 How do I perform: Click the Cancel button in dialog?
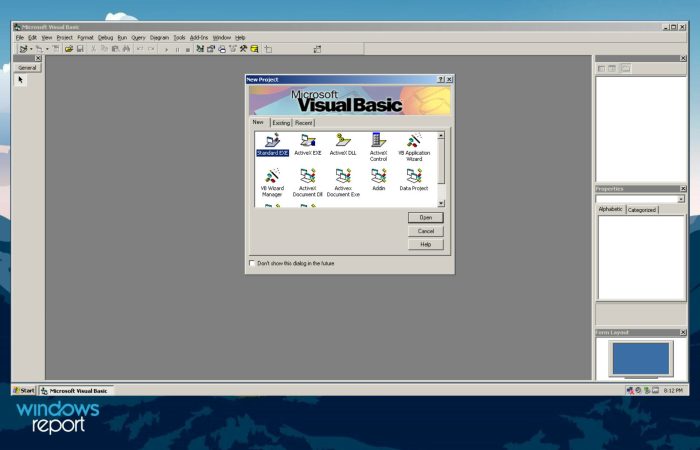(x=425, y=231)
